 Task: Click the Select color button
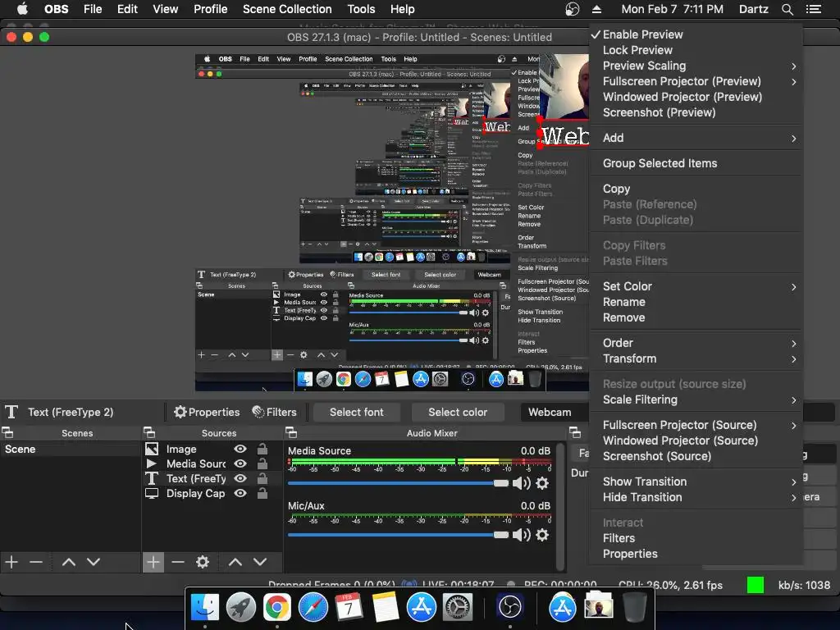click(458, 412)
